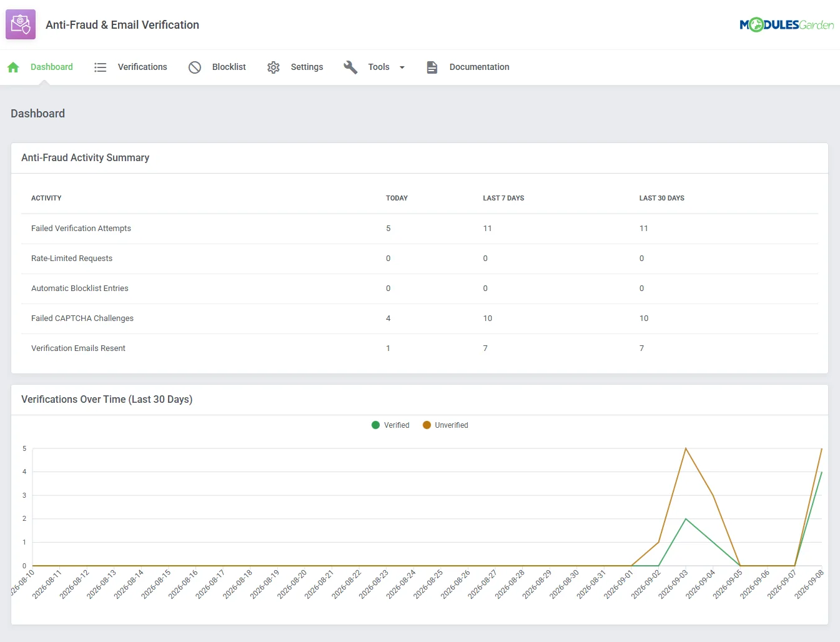Click the Verifications list icon
Screen dimensions: 840x642
coord(100,67)
